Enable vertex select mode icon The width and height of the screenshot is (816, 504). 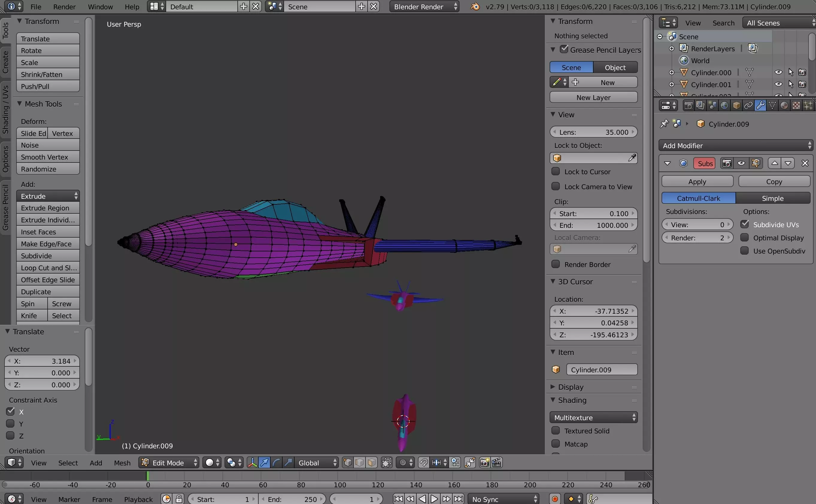(347, 463)
